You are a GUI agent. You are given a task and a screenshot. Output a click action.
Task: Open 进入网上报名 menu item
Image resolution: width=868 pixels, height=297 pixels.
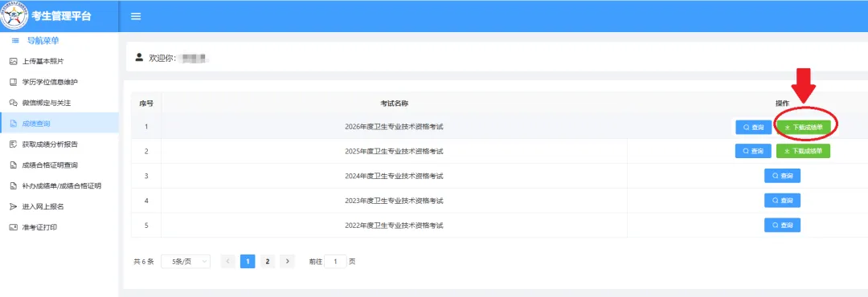(x=59, y=206)
